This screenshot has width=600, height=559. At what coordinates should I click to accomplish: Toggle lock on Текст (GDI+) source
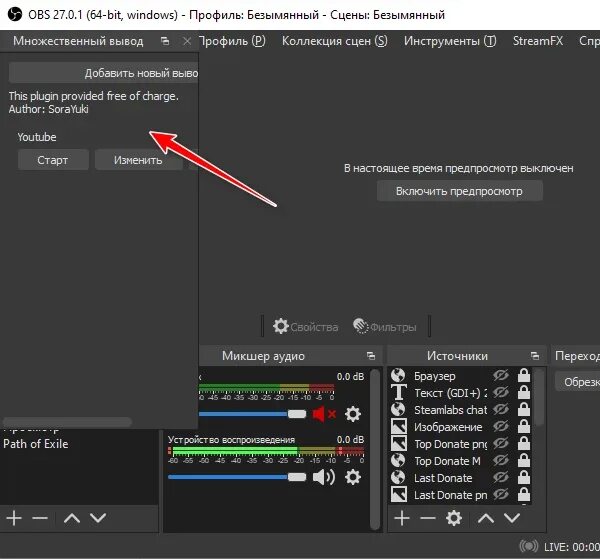524,392
